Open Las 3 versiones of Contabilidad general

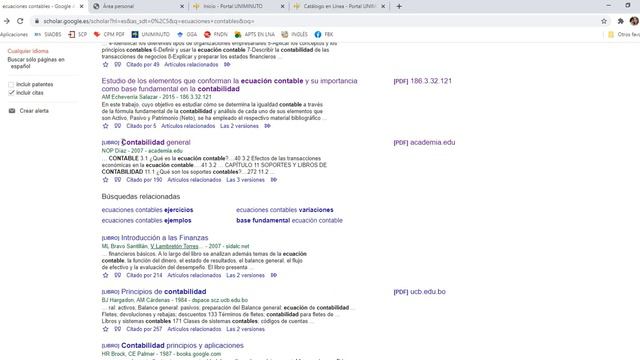245,180
